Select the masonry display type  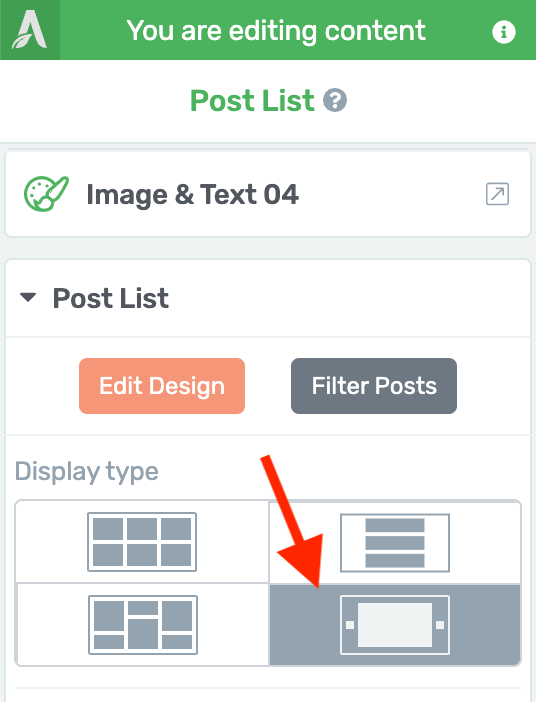(x=142, y=625)
